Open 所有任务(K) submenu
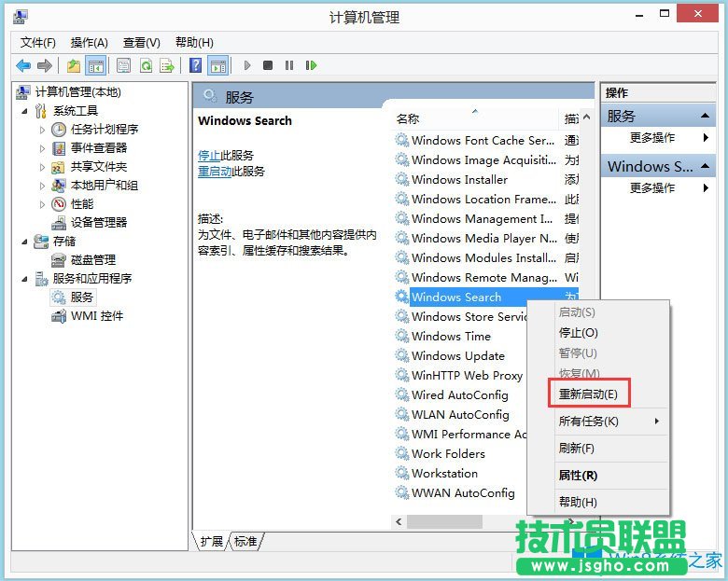 click(599, 422)
